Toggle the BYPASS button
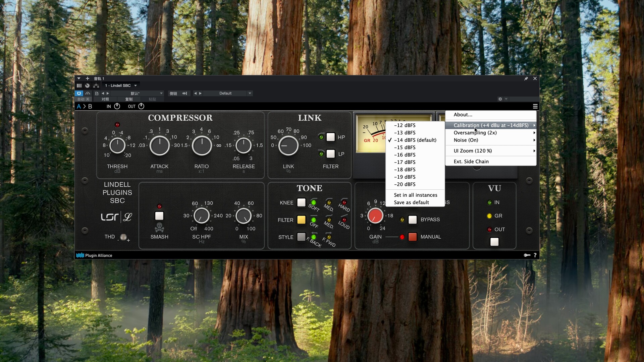This screenshot has width=644, height=362. (413, 220)
